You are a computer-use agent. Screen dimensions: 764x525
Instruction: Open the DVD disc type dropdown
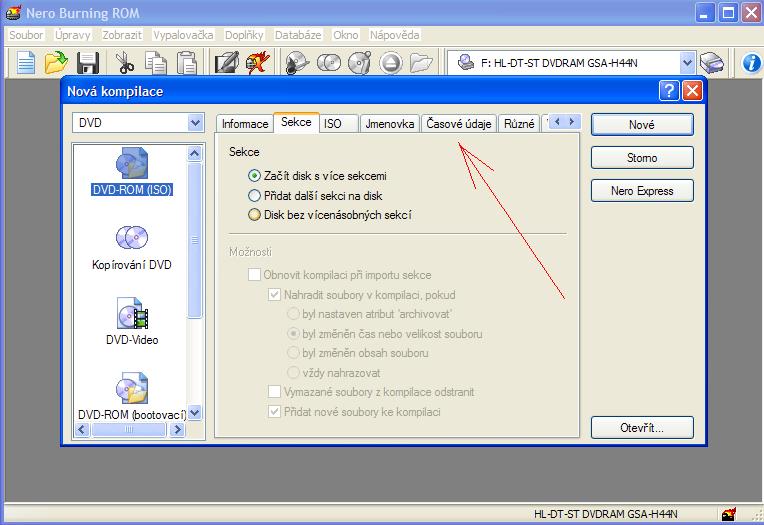[195, 123]
